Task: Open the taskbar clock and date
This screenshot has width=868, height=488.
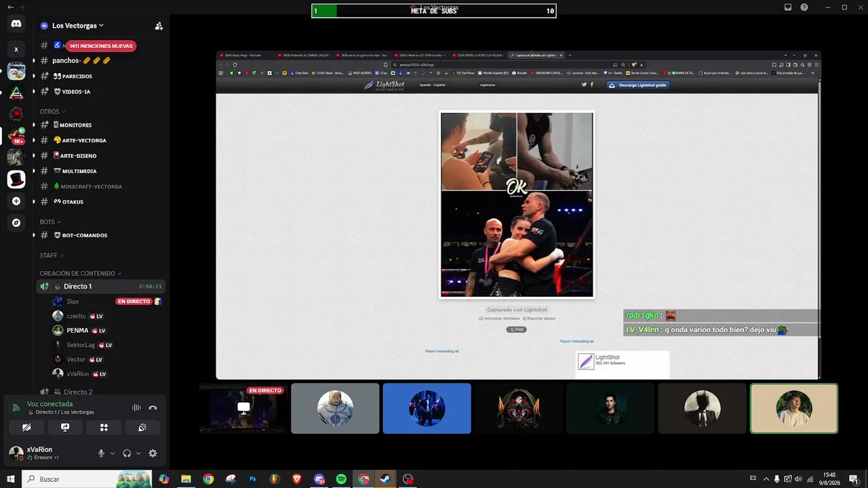Action: (x=831, y=479)
